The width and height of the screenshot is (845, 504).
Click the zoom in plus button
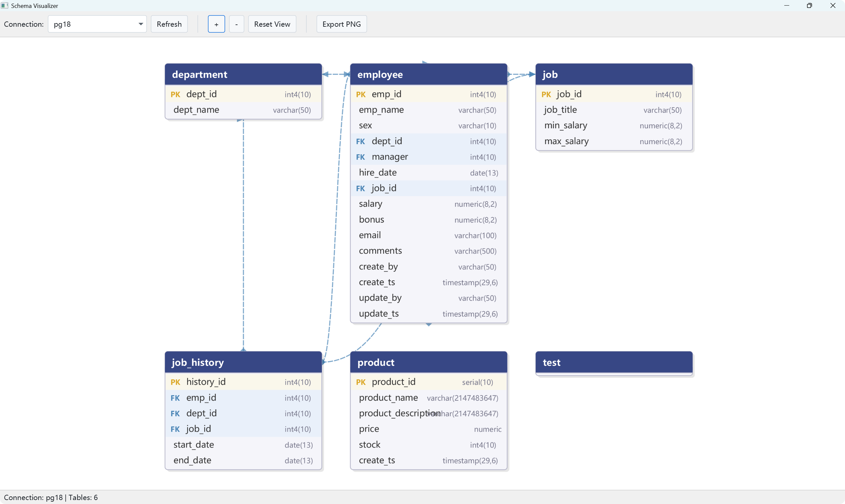pyautogui.click(x=216, y=24)
